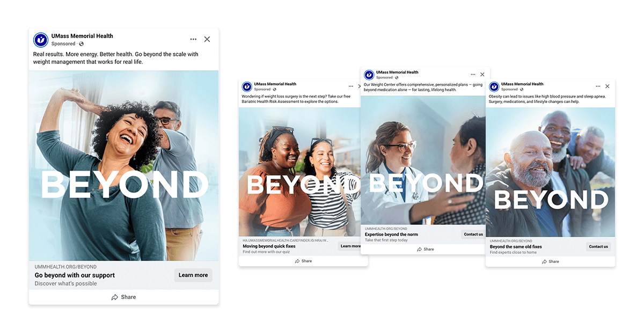Click Learn more on "Moving beyond quick fixes"
This screenshot has width=644, height=322.
point(350,246)
